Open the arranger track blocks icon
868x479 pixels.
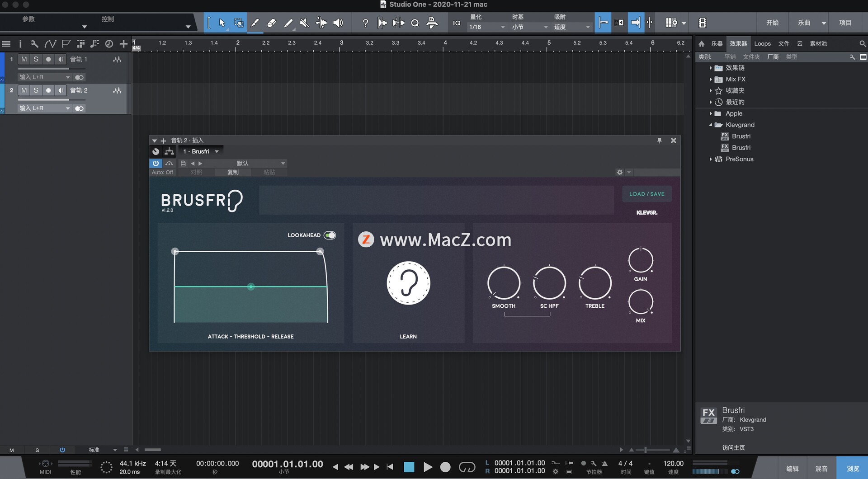point(80,44)
